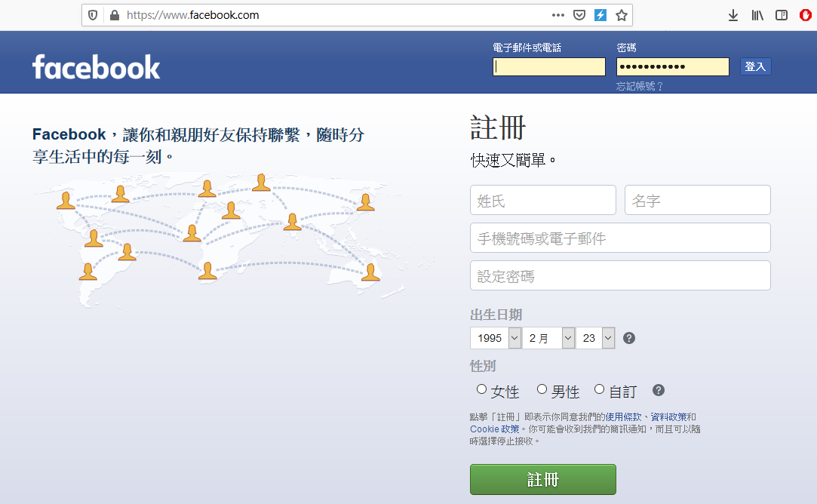Open the Cookie 政策 link
The image size is (817, 504).
click(x=494, y=429)
